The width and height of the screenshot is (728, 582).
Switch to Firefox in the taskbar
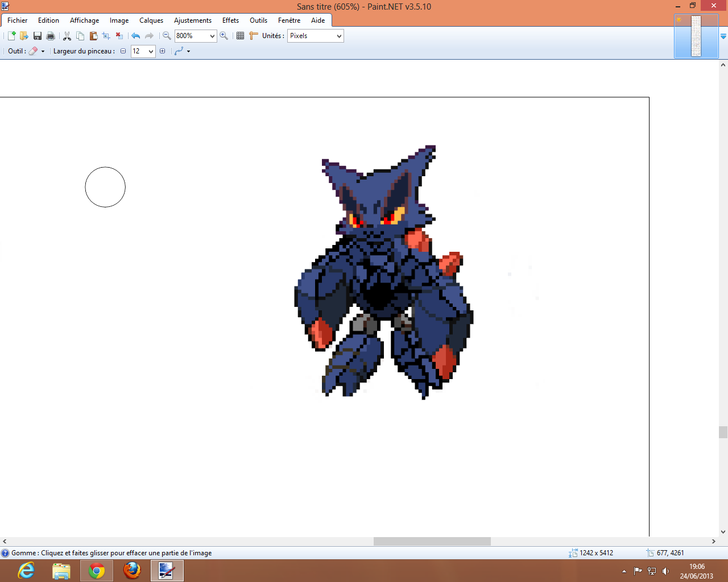tap(132, 571)
